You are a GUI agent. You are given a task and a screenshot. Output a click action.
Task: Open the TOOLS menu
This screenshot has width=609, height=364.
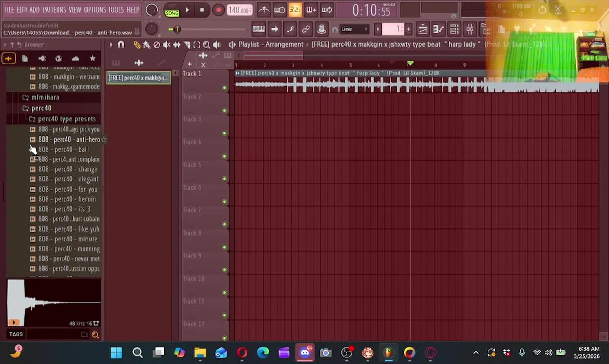pyautogui.click(x=116, y=10)
